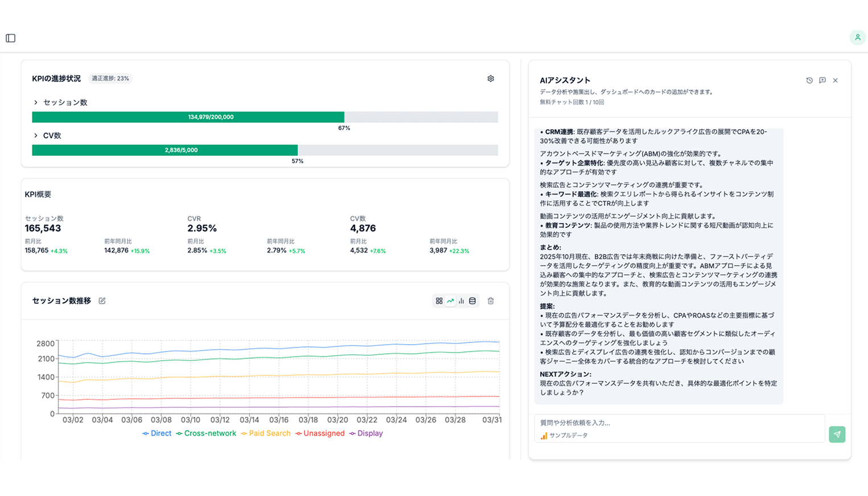Toggle Direct series in chart legend
This screenshot has height=496, width=868.
tap(157, 433)
